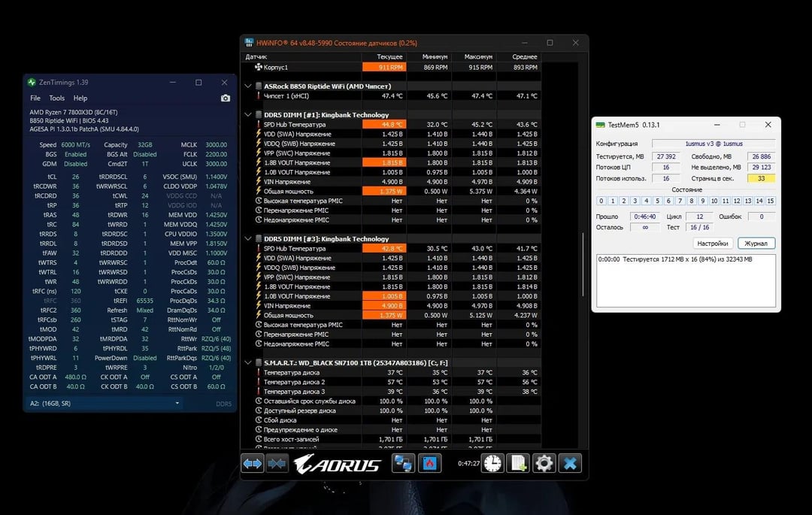Open HWiNFO remote network monitors icon
The height and width of the screenshot is (515, 812).
point(403,463)
